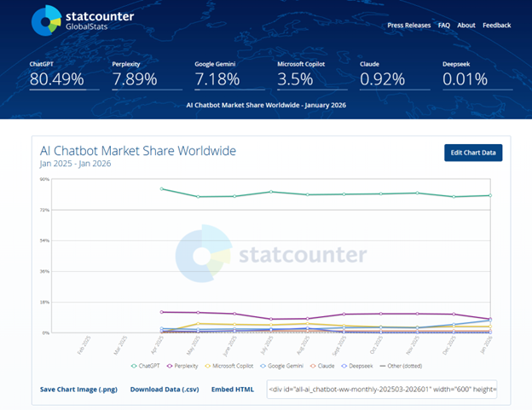Click Perplexity data point for Apr 2025
This screenshot has width=532, height=410.
(161, 312)
